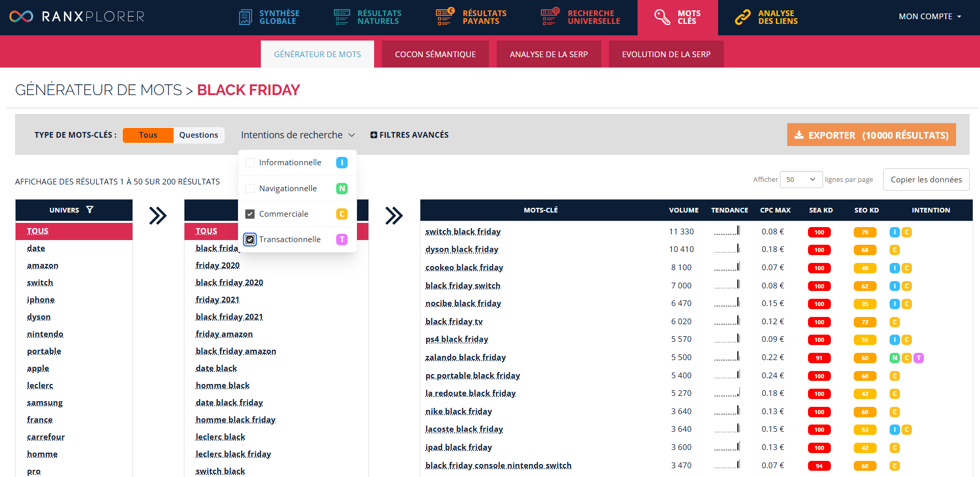The image size is (980, 477).
Task: Click the trend sparkline for dyson black friday
Action: pos(727,248)
